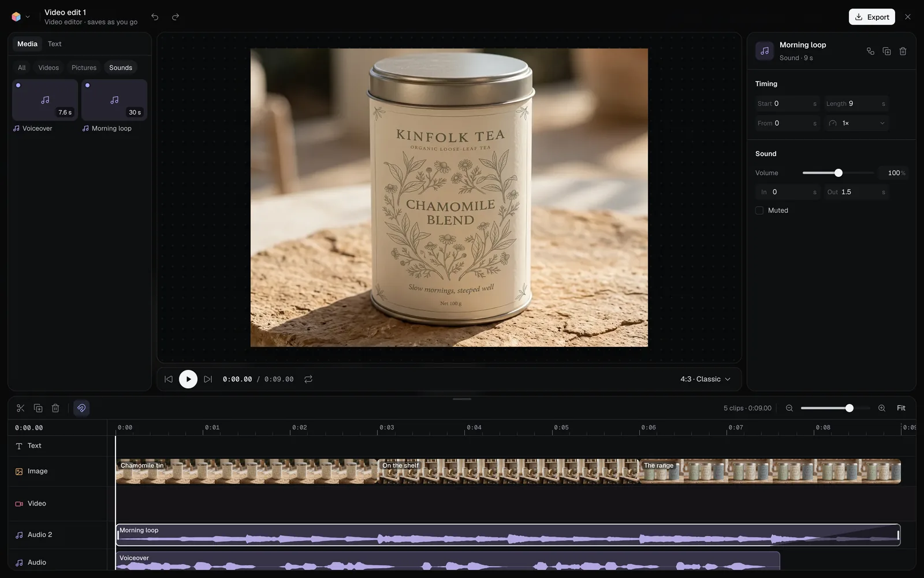Show All media items
The image size is (924, 578).
(x=21, y=68)
